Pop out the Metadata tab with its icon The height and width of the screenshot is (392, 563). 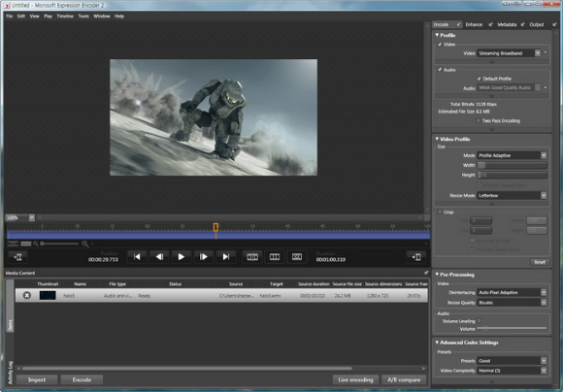(x=522, y=24)
